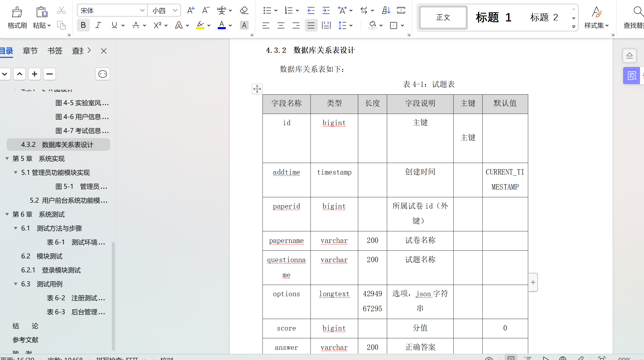
Task: Open the font name dropdown showing 宋体
Action: click(x=142, y=10)
